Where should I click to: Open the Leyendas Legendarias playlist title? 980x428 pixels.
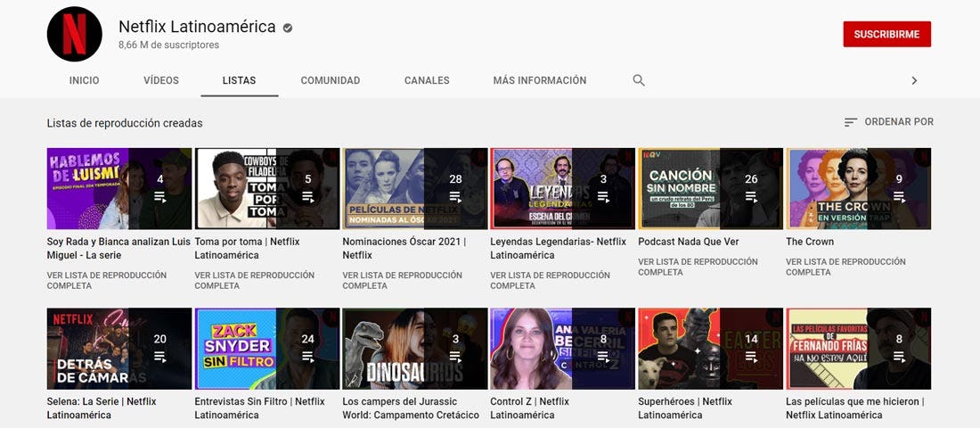click(x=558, y=248)
